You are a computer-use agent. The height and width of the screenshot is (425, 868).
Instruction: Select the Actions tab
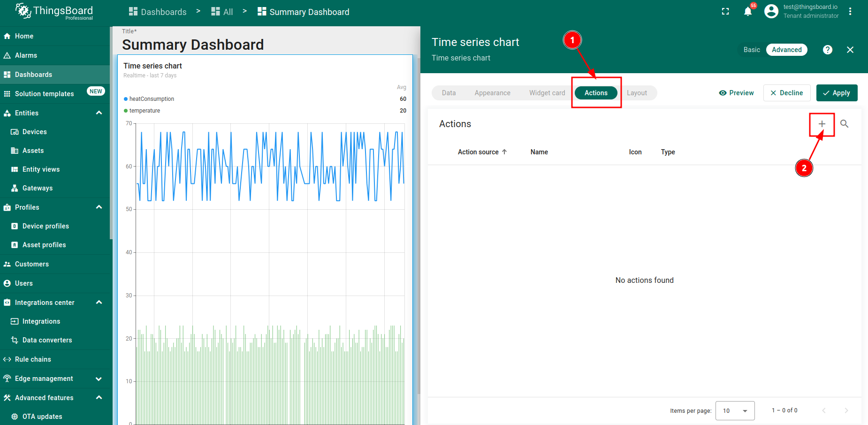[x=596, y=93]
